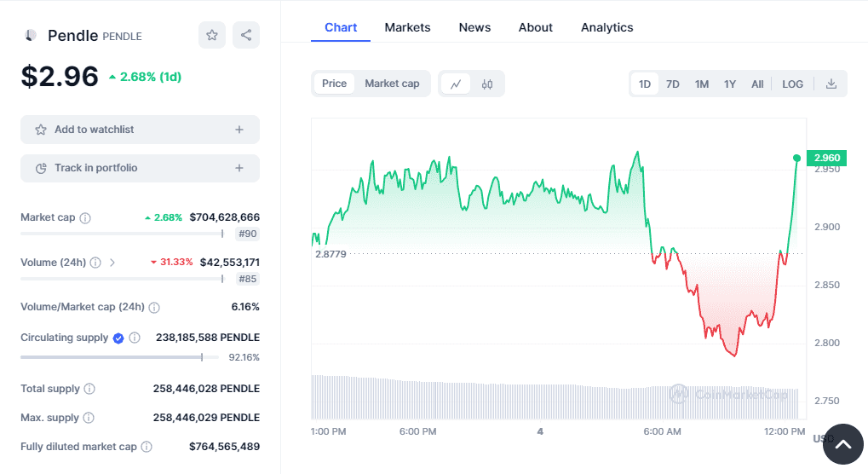Click the Market cap rank progress bar

[123, 234]
